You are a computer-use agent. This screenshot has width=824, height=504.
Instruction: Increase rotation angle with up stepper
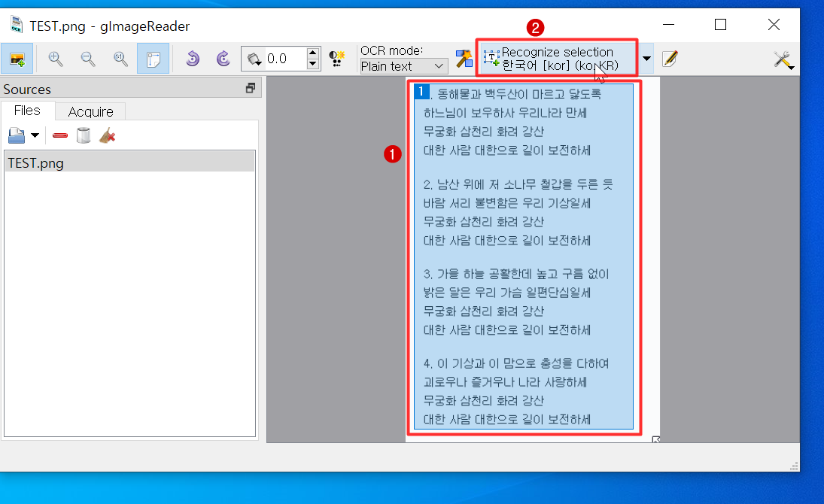[x=313, y=53]
